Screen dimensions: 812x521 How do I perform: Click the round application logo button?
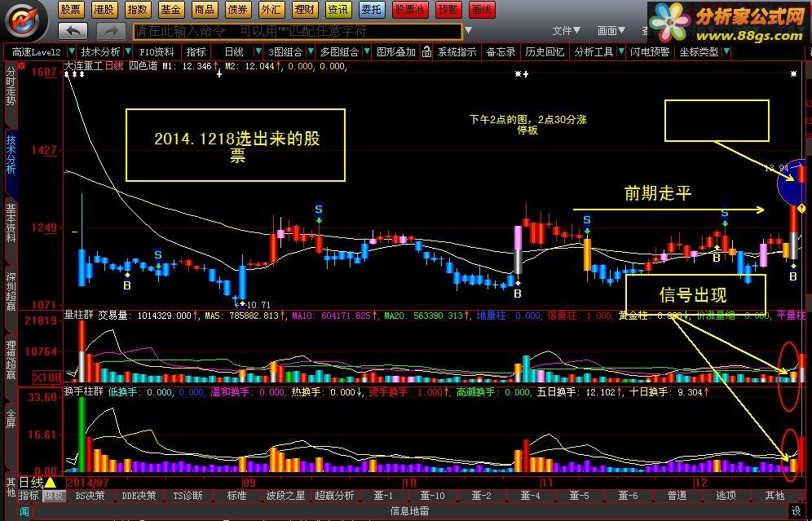pos(24,20)
